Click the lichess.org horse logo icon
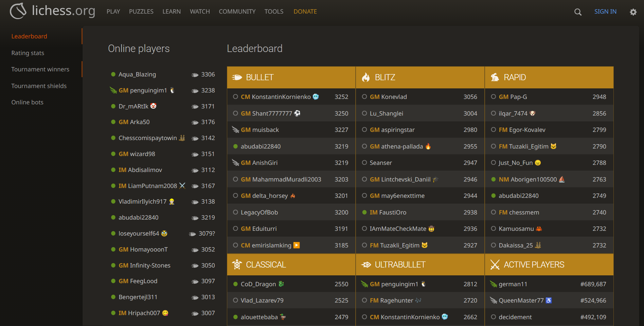Screen dimensions: 644x326 (18, 11)
